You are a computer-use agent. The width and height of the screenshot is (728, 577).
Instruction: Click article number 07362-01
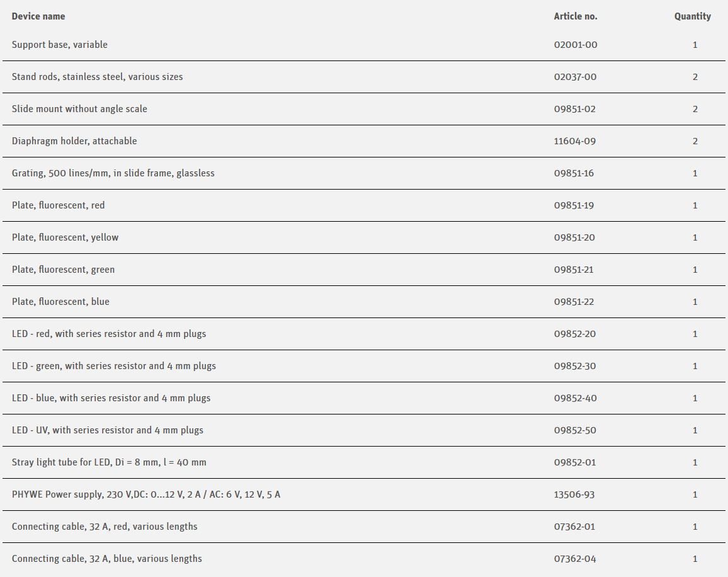point(574,527)
